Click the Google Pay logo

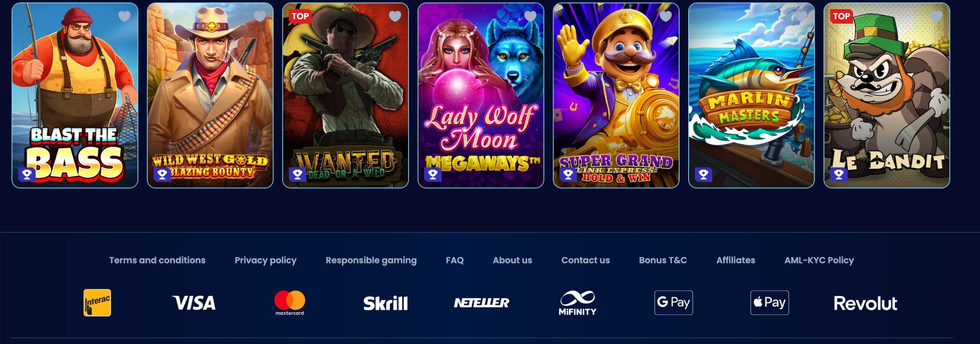tap(674, 303)
